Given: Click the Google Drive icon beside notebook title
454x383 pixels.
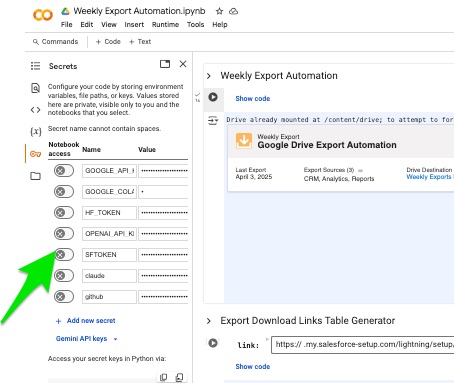Looking at the screenshot, I should [65, 11].
